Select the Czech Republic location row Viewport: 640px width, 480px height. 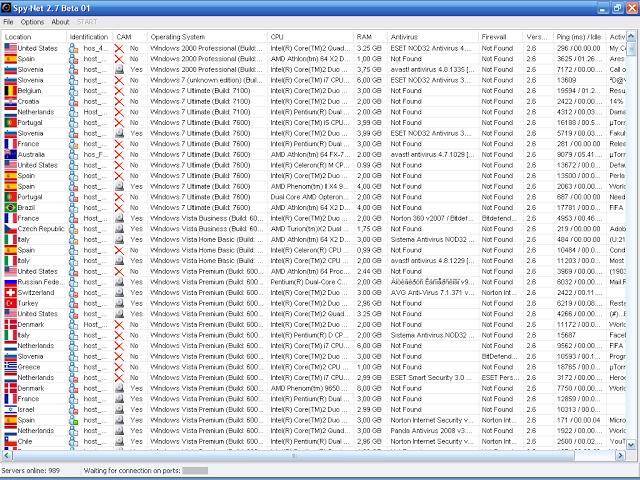(314, 229)
